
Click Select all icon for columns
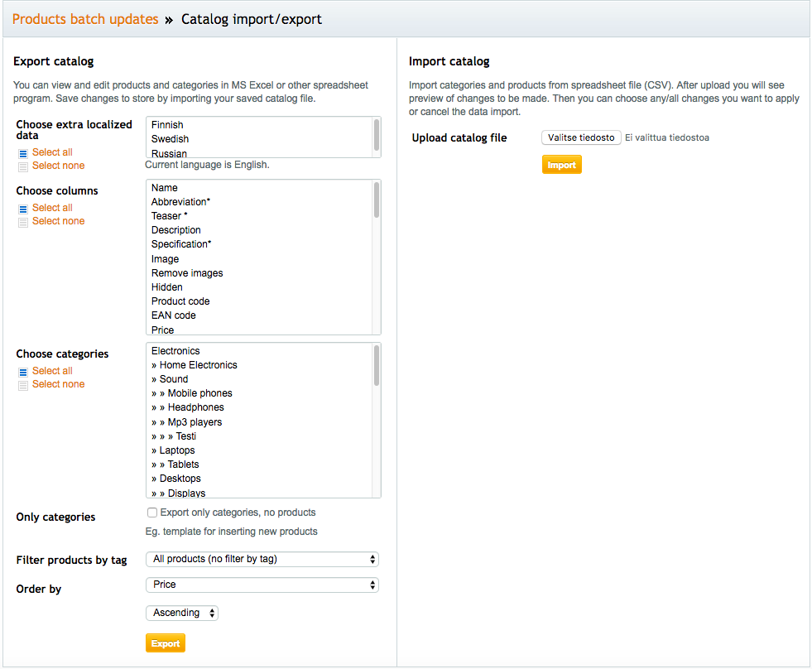pyautogui.click(x=23, y=209)
